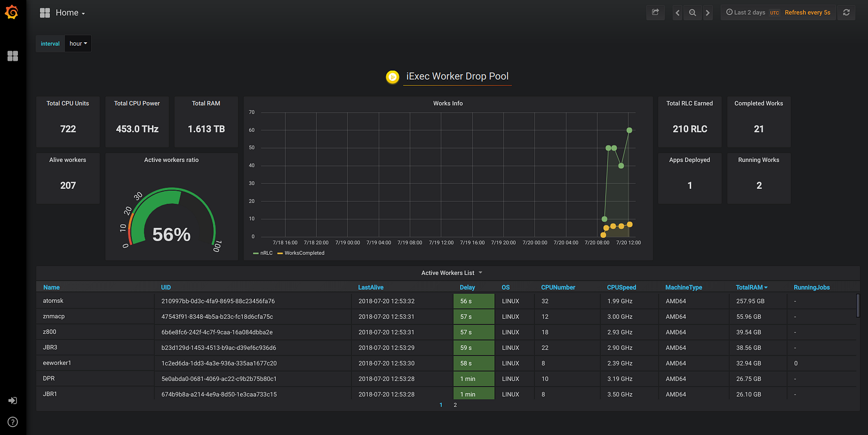Open Total CPU Units panel title menu
The height and width of the screenshot is (435, 868).
point(68,103)
